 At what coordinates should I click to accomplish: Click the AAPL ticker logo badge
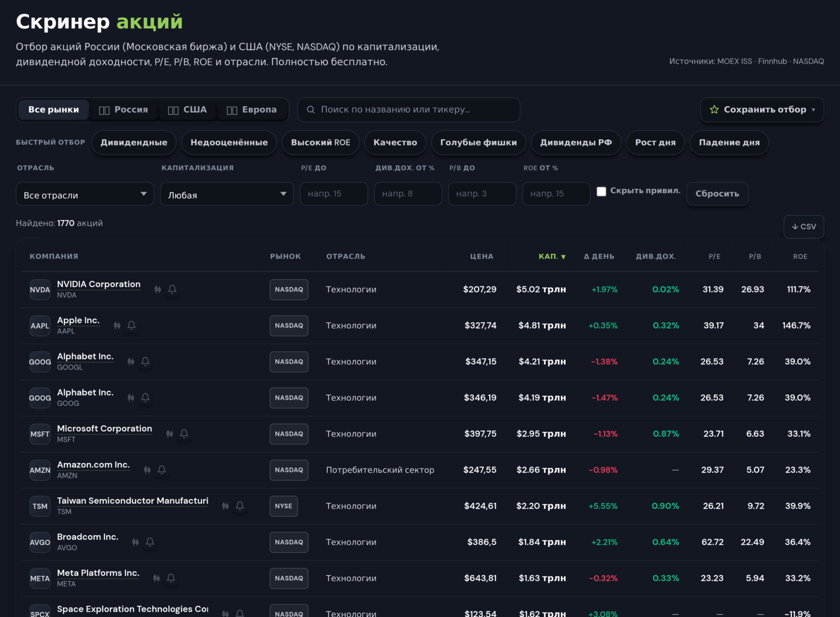[40, 326]
